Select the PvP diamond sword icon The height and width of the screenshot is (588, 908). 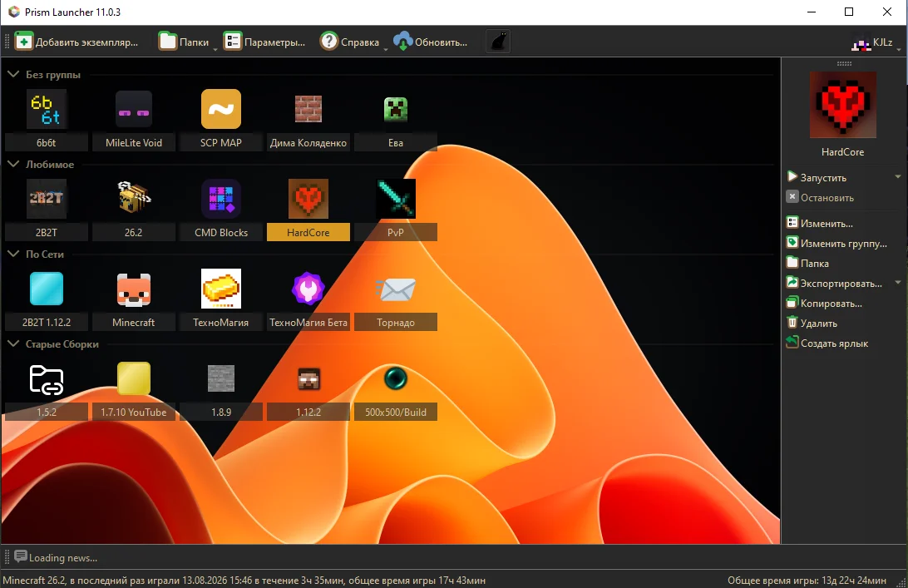coord(396,199)
